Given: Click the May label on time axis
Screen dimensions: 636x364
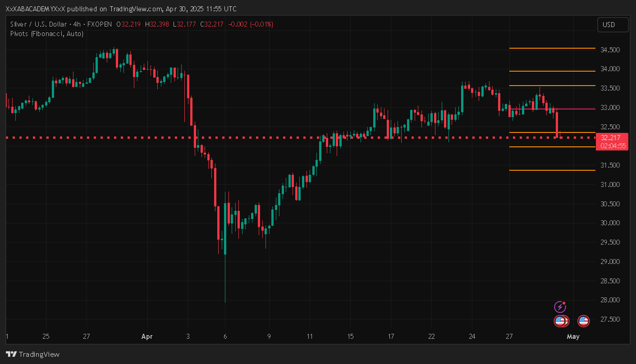Looking at the screenshot, I should click(x=573, y=337).
